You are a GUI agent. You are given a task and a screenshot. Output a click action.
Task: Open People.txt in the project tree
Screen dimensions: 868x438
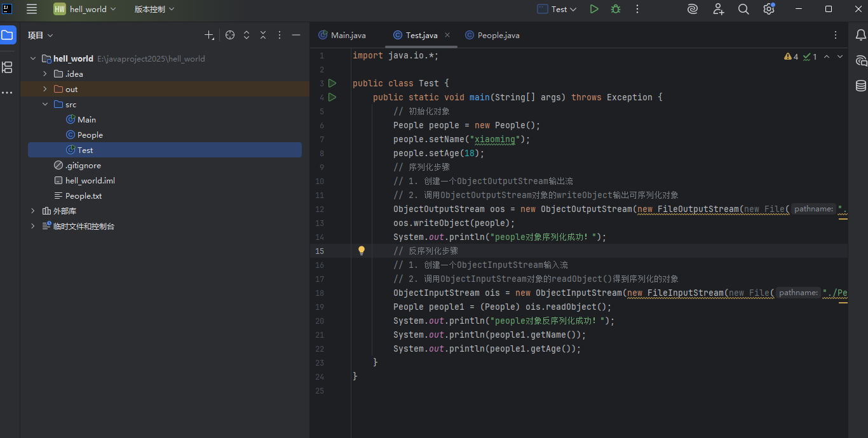pyautogui.click(x=83, y=196)
